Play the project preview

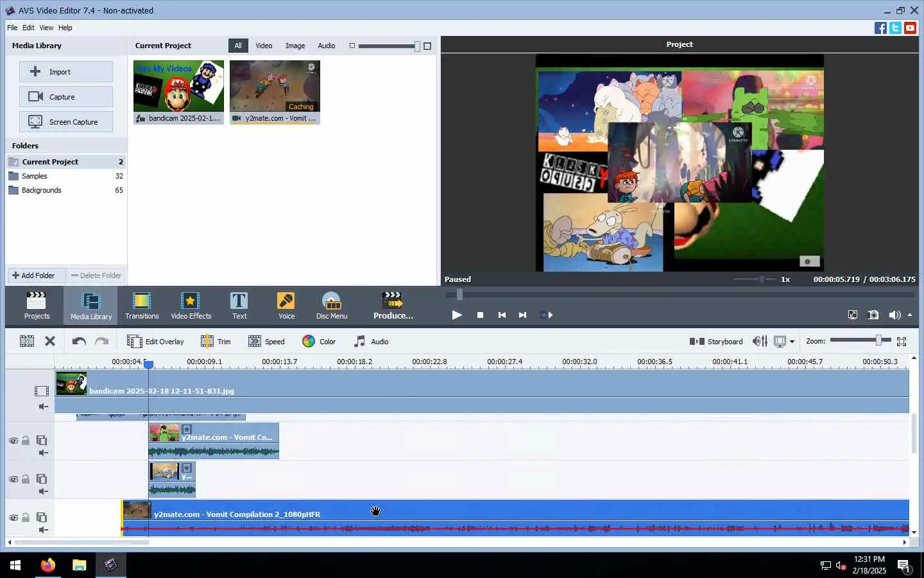click(x=457, y=315)
